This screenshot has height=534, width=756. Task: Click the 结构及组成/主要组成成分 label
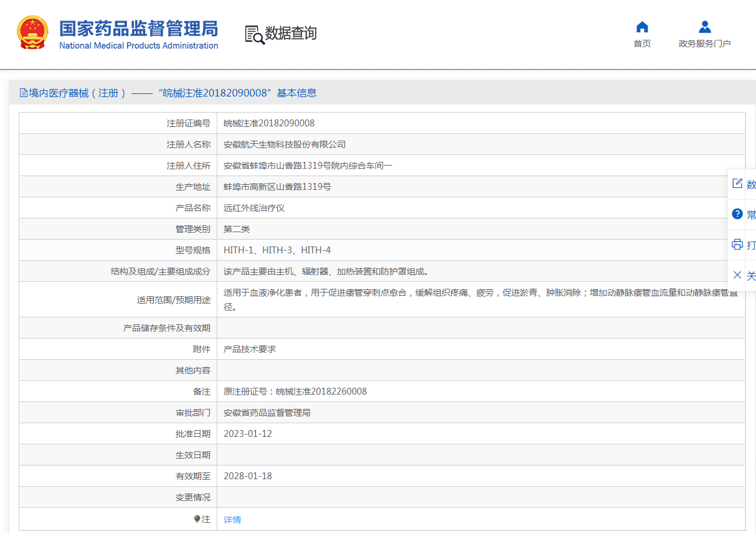click(x=161, y=271)
